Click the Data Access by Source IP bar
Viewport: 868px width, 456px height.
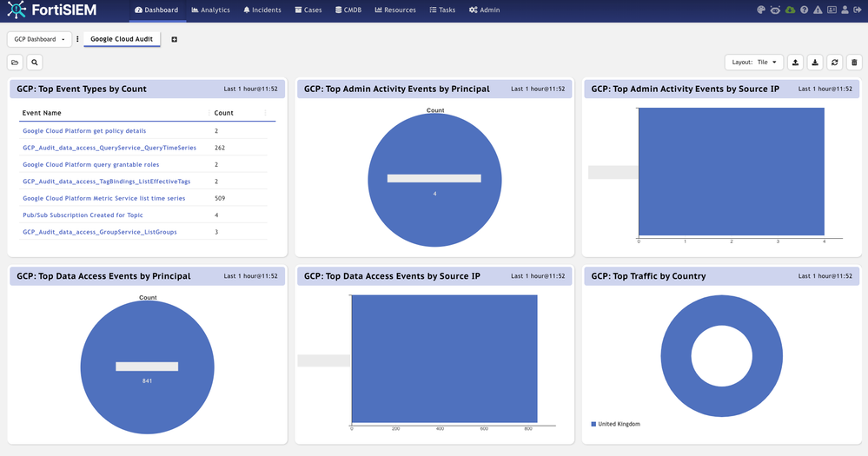click(x=444, y=360)
